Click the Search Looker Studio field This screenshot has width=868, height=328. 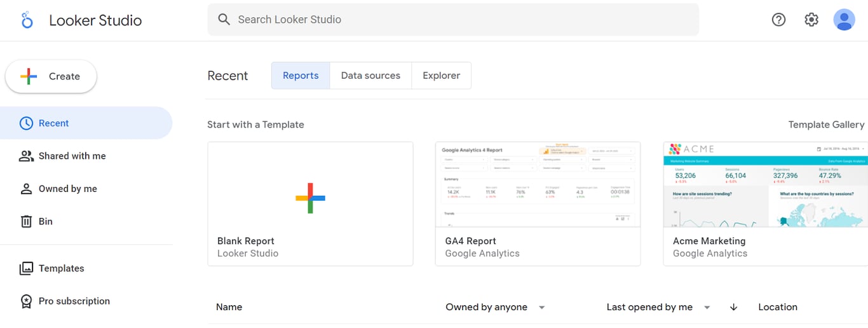click(x=453, y=20)
